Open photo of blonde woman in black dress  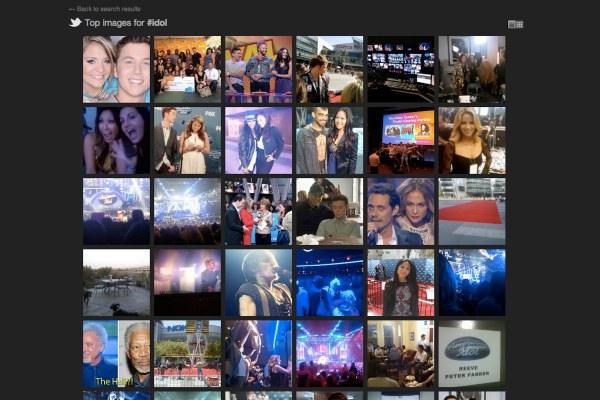pyautogui.click(x=472, y=140)
